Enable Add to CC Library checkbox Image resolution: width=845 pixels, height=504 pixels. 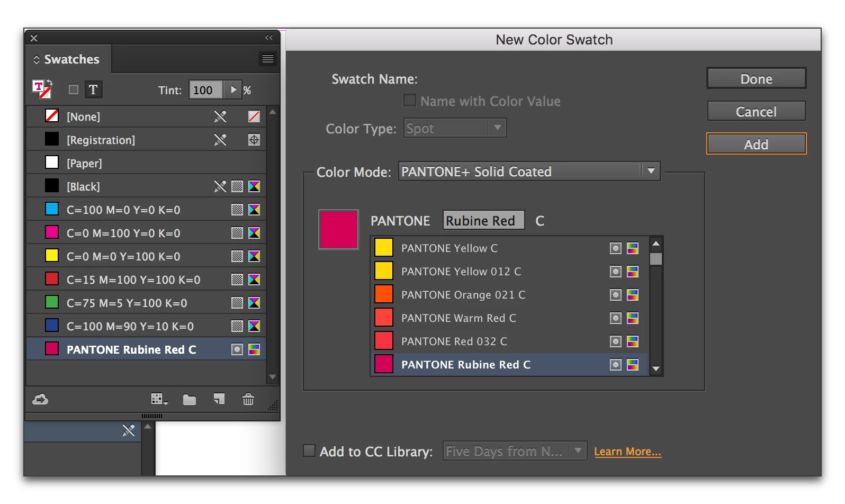tap(309, 451)
